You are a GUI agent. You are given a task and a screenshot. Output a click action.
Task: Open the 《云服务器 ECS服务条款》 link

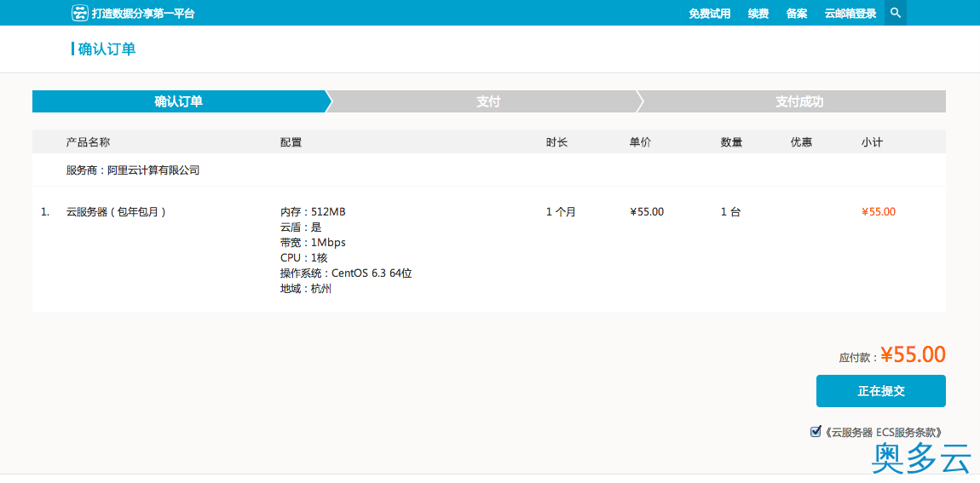tap(883, 432)
